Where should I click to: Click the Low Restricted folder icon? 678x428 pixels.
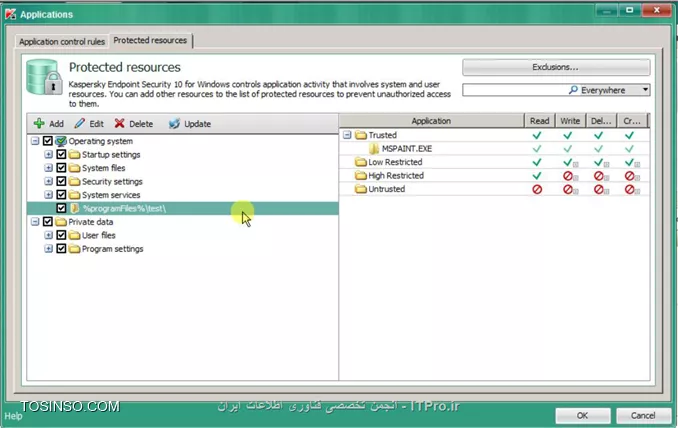[361, 162]
